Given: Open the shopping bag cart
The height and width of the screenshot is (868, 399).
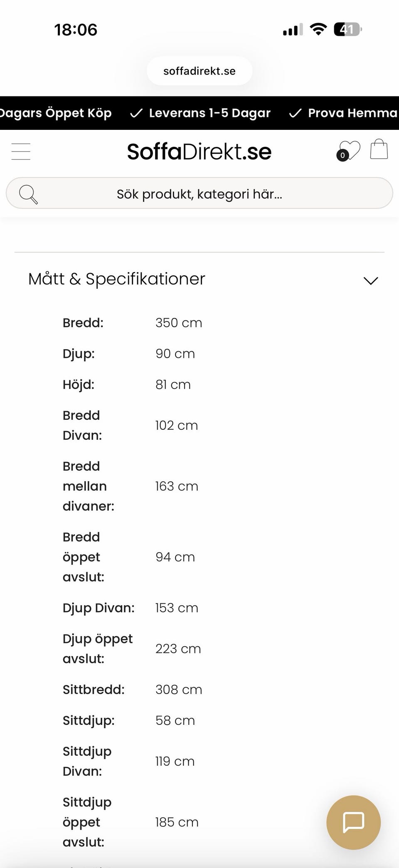Looking at the screenshot, I should click(379, 149).
